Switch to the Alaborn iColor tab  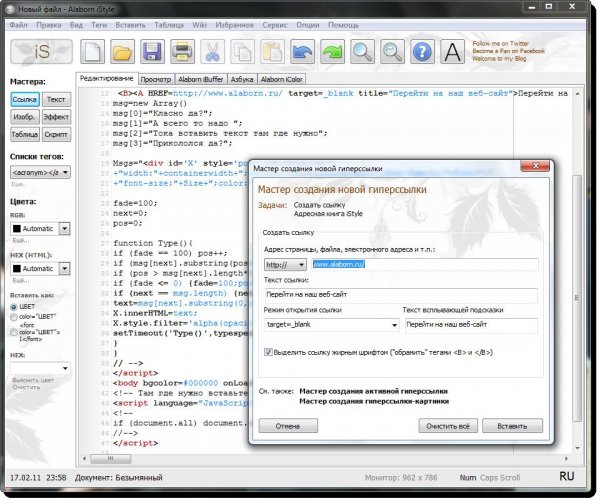tap(282, 79)
